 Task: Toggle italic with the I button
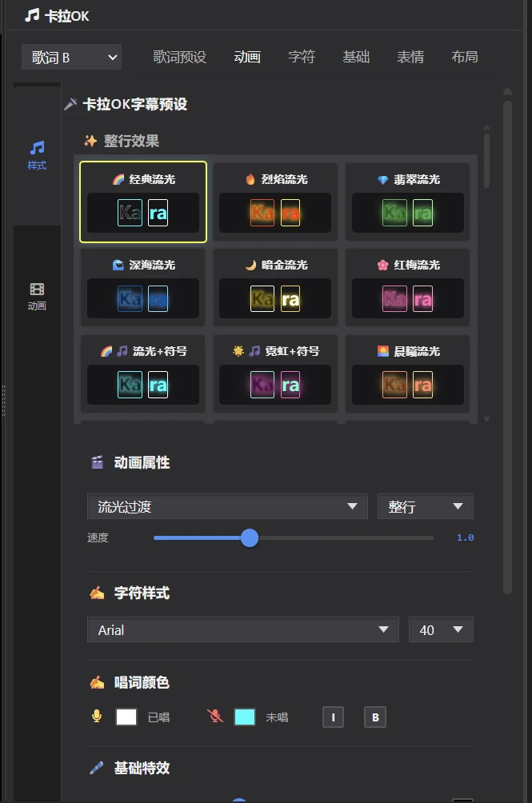[x=333, y=717]
